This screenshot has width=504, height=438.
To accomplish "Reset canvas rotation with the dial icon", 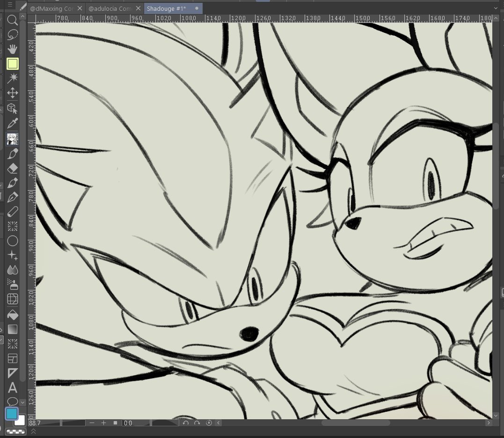I will pos(209,423).
